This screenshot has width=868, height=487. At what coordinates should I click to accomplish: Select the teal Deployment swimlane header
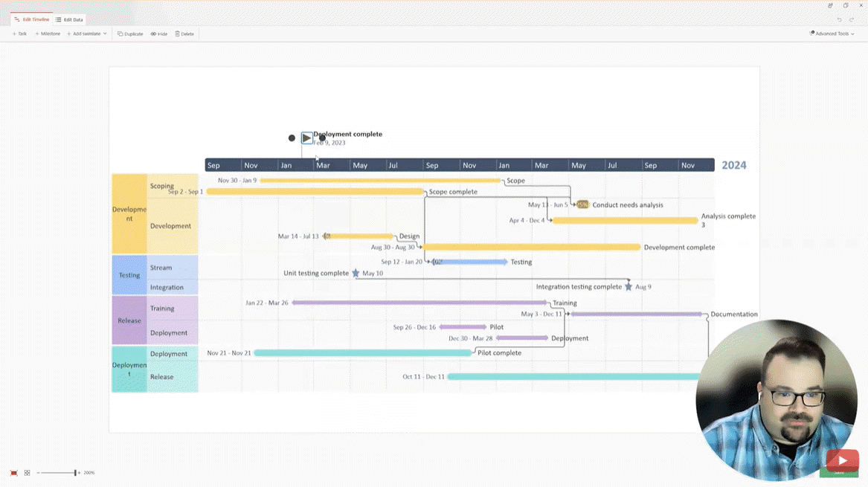click(x=129, y=369)
